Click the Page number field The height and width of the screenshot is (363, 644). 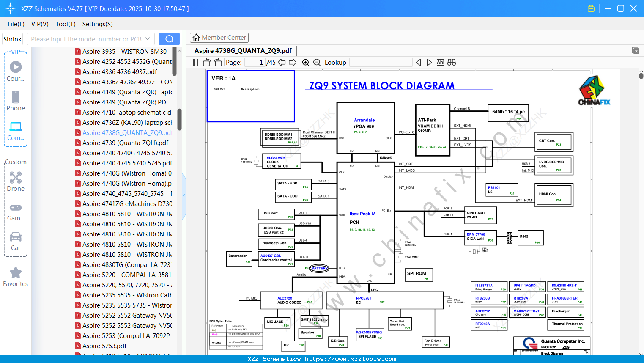[x=255, y=62]
